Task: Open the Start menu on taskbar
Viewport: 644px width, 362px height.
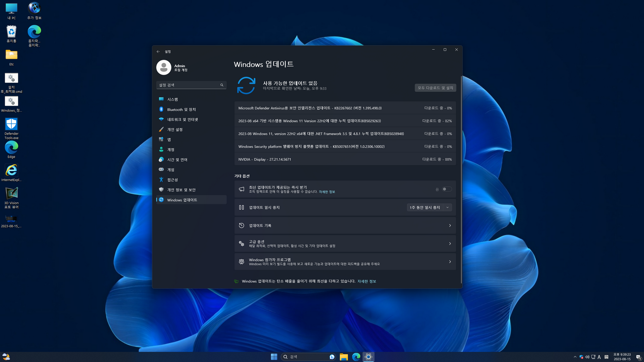Action: tap(274, 357)
